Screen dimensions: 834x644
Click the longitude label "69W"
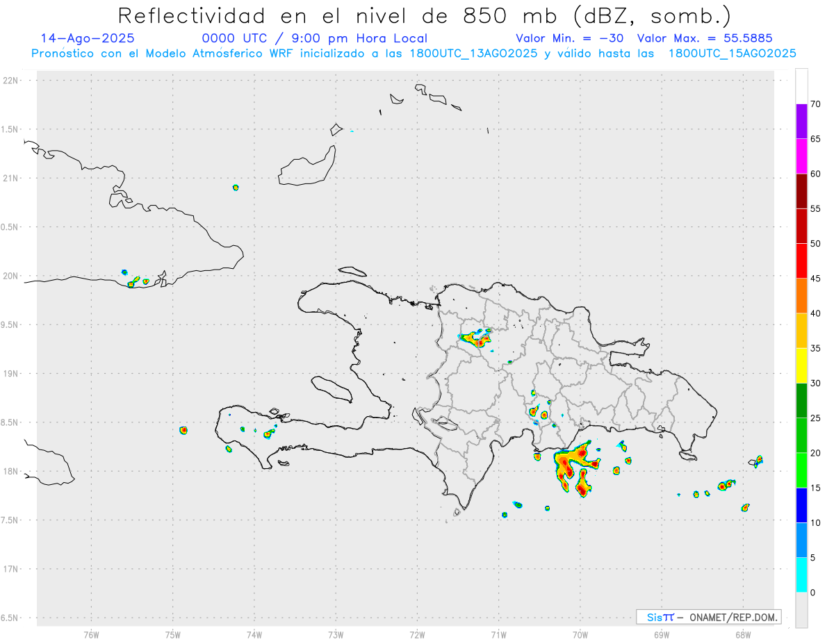point(662,634)
